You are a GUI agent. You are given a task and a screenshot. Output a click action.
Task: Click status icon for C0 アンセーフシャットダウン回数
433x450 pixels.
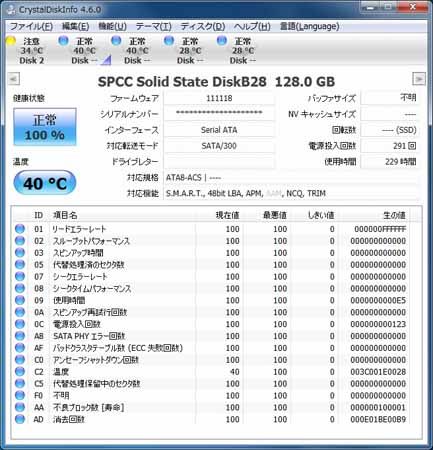(20, 360)
